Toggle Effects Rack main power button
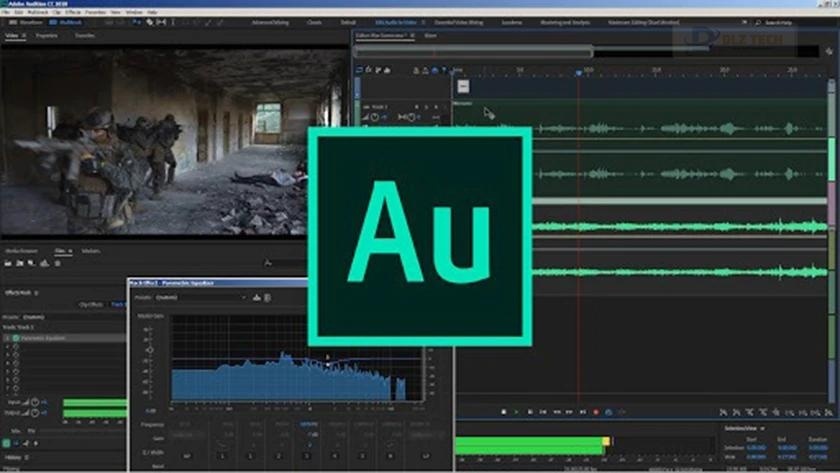 point(6,444)
